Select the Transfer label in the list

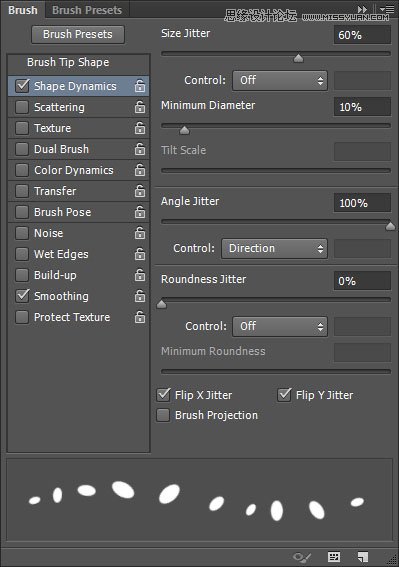pos(55,191)
